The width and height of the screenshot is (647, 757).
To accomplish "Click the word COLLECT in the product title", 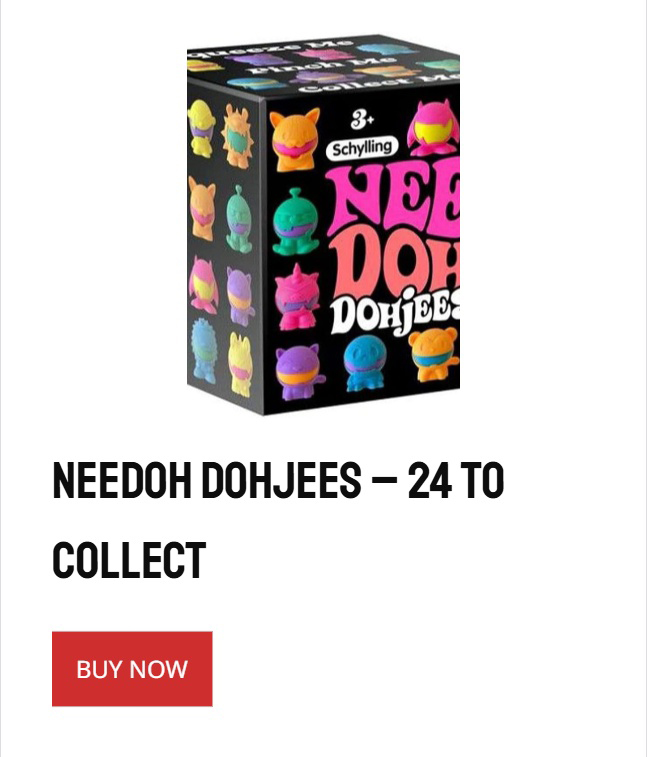I will pyautogui.click(x=129, y=561).
